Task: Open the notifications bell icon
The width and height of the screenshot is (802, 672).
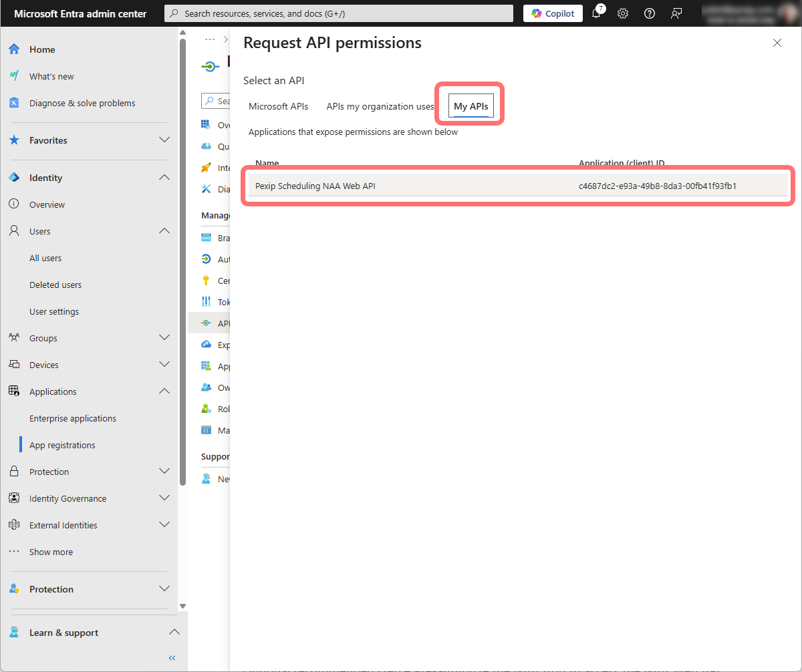Action: coord(596,13)
